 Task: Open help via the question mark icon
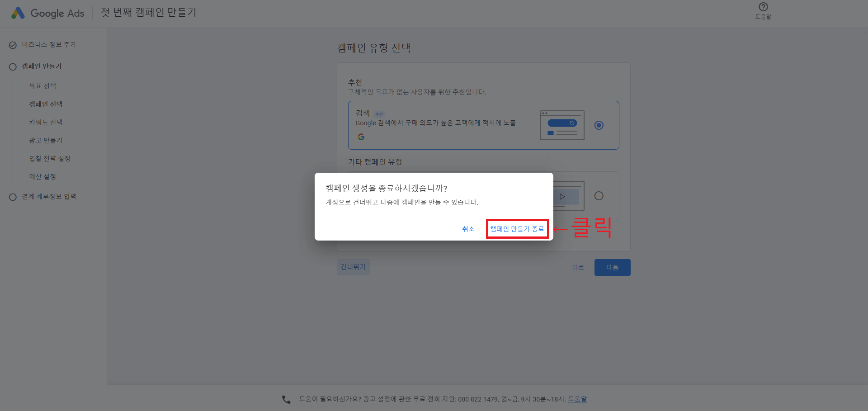coord(763,7)
